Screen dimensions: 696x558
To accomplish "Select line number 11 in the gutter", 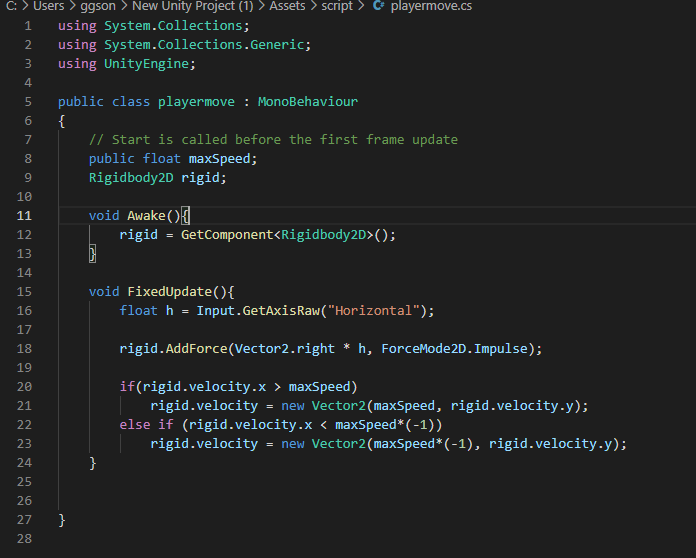I will tap(24, 216).
